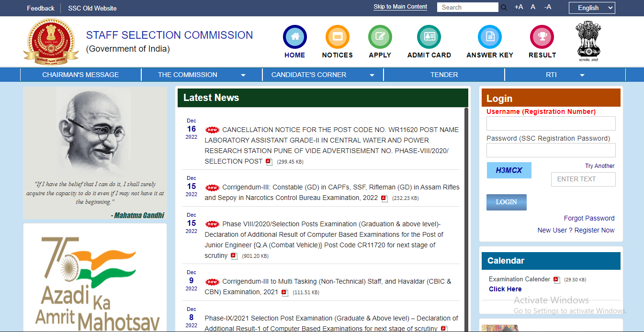
Task: Click New User ? Register Now link
Action: [576, 230]
